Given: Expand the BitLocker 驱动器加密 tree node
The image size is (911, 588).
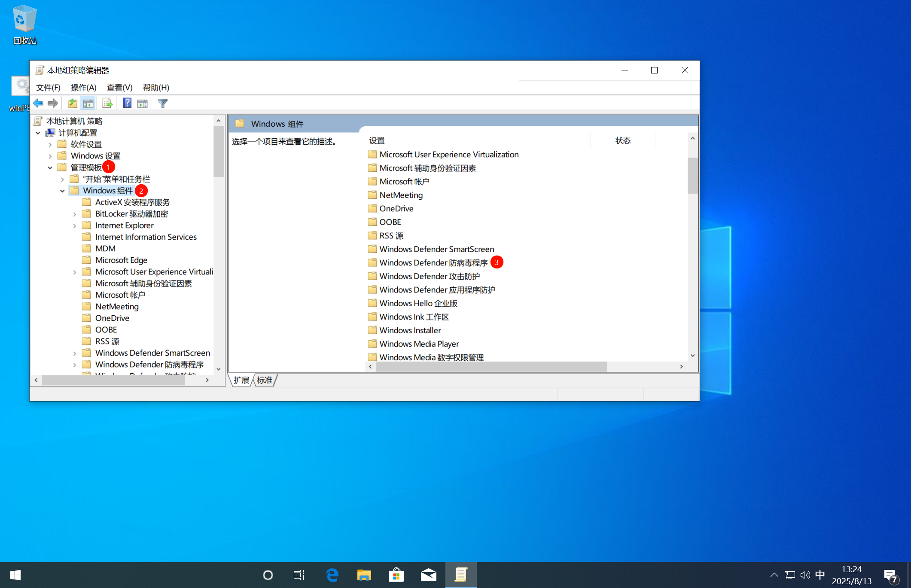Looking at the screenshot, I should coord(75,214).
